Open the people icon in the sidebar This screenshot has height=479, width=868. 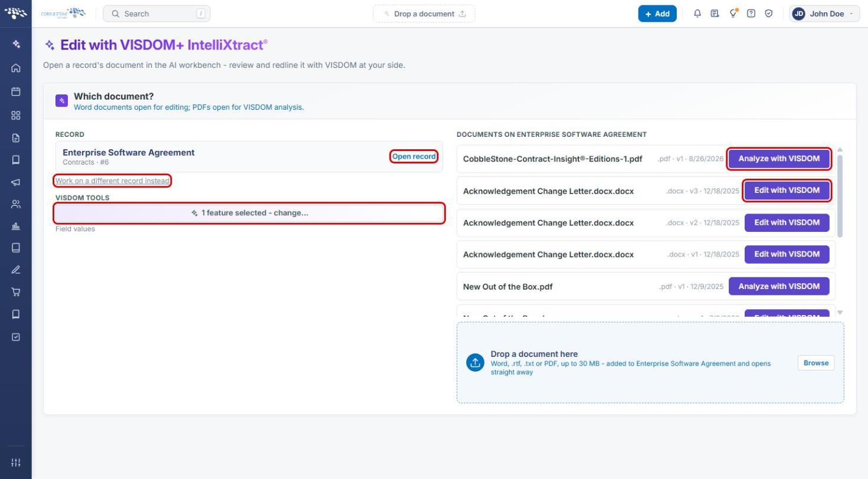[16, 204]
